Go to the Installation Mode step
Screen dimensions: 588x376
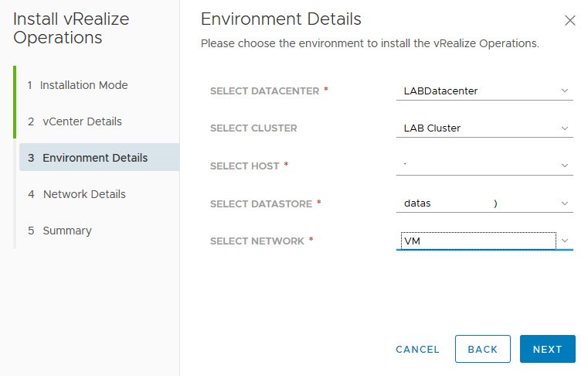83,85
